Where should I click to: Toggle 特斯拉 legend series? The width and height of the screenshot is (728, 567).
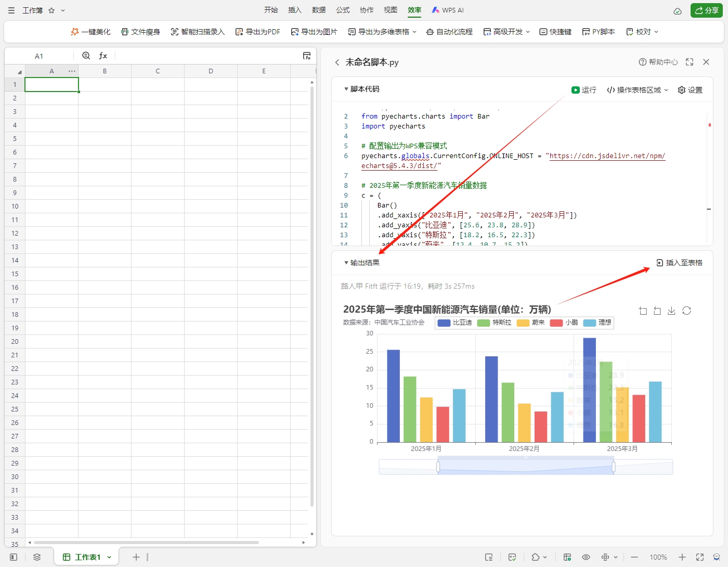pos(495,323)
